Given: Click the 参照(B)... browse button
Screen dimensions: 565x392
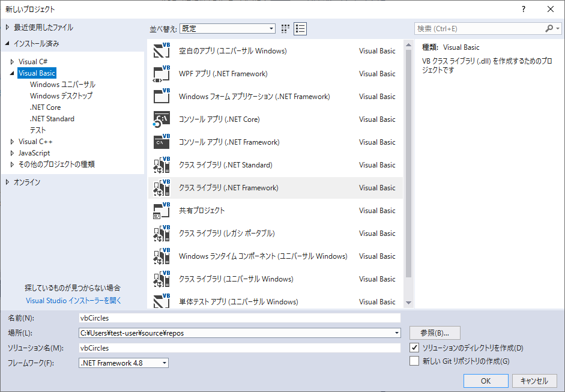Looking at the screenshot, I should [x=435, y=333].
